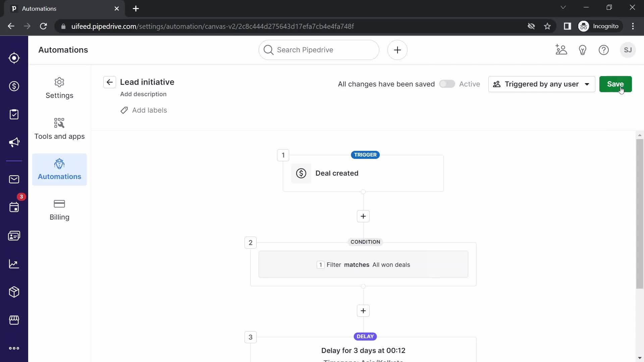Click the Automations menu item
The width and height of the screenshot is (644, 362).
tap(60, 169)
